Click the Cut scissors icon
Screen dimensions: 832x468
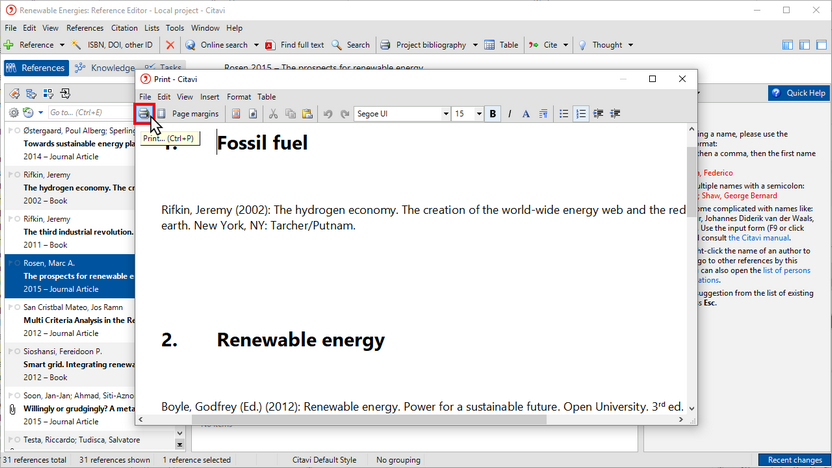pyautogui.click(x=273, y=114)
